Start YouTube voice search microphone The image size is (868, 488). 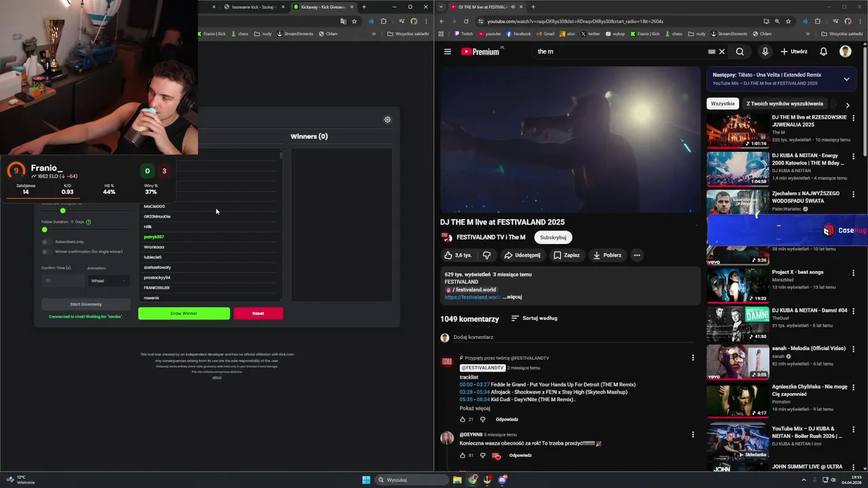765,52
